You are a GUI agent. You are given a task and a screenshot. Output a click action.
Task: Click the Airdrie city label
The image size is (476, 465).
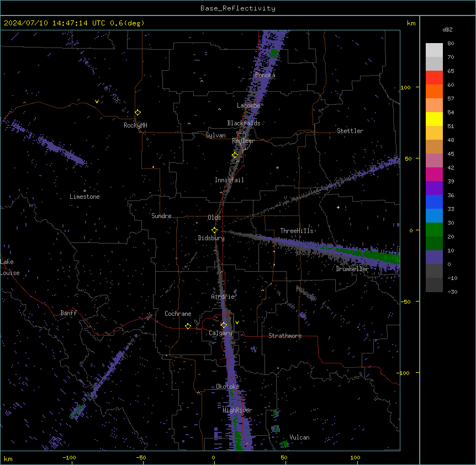click(223, 297)
